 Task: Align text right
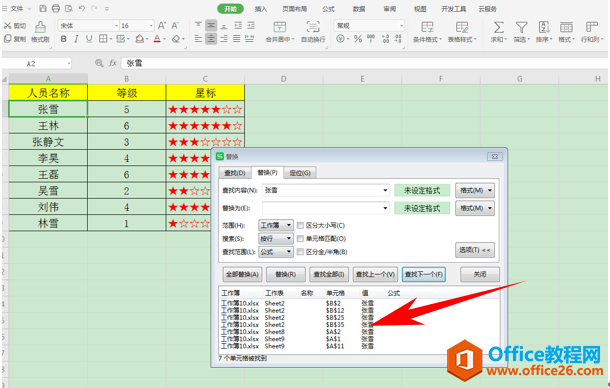coord(224,39)
